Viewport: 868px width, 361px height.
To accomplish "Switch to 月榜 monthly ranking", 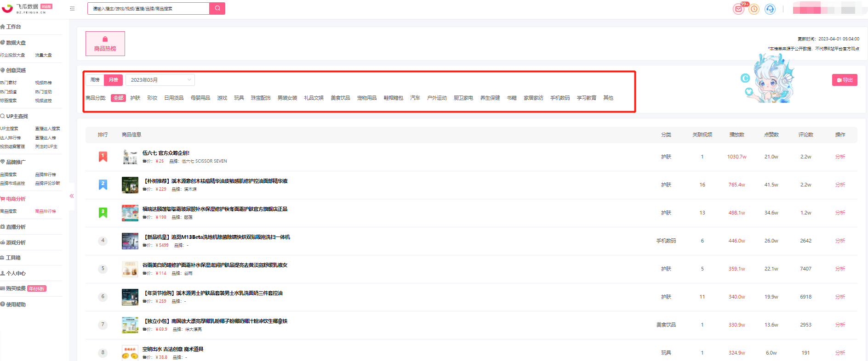I will click(x=114, y=80).
